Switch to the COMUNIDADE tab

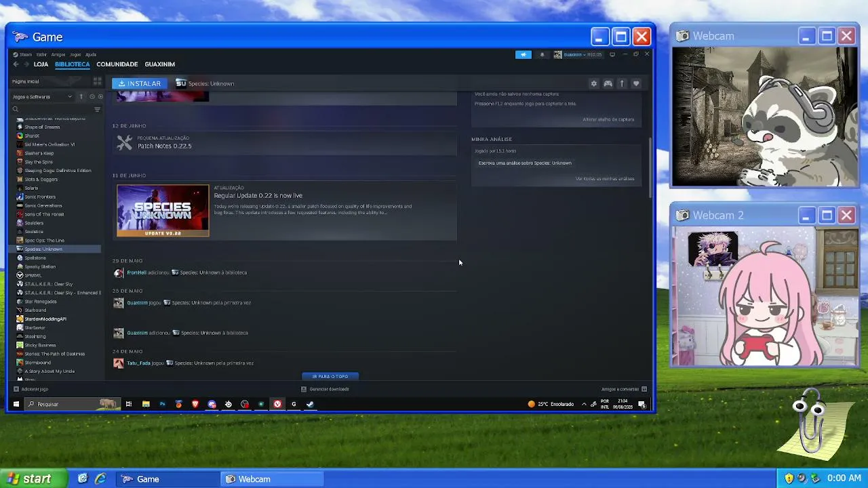pos(117,64)
